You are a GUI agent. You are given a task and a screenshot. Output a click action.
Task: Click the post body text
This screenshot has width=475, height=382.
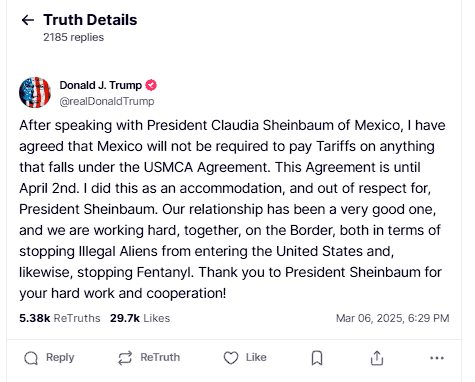point(232,209)
